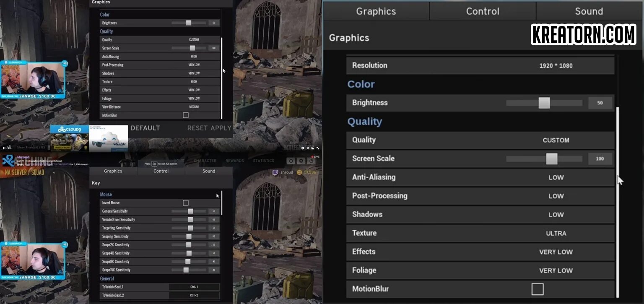Click the Screen Scale value field showing 100 in the large panel
The image size is (644, 304).
coord(600,158)
